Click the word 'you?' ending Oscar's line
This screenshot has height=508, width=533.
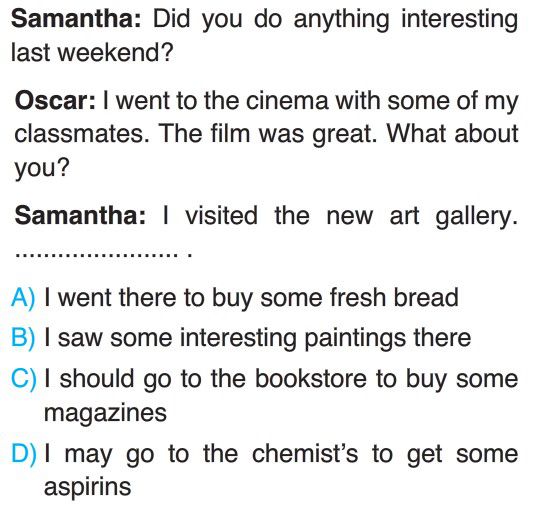click(x=42, y=168)
